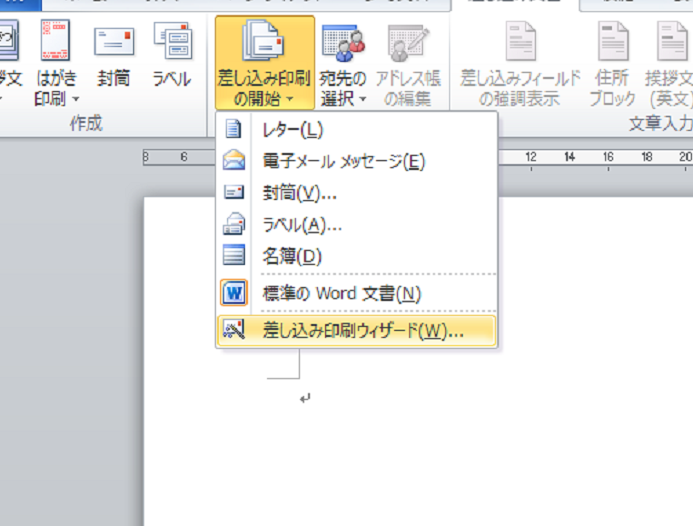Click 差し込みフィールドの強調表示 button

[520, 65]
